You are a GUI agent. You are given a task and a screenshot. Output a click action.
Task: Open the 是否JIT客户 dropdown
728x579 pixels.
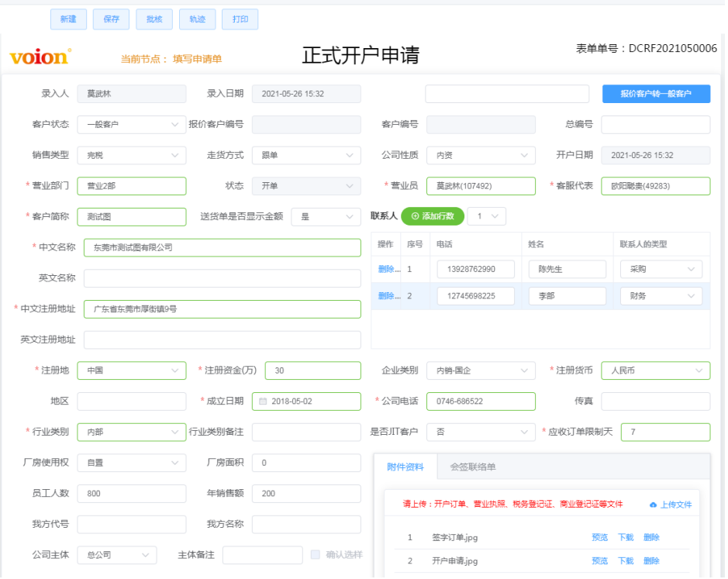pos(481,433)
